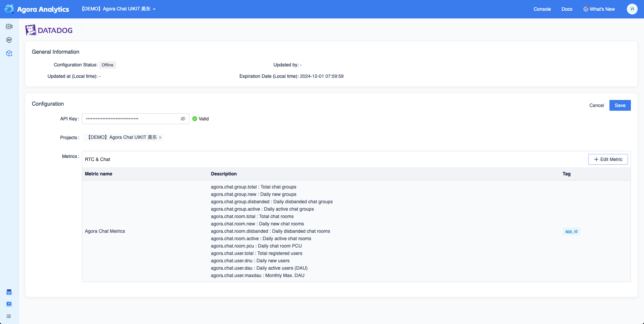Click agora.chat.room.pcu description line
This screenshot has height=324, width=644.
click(256, 246)
